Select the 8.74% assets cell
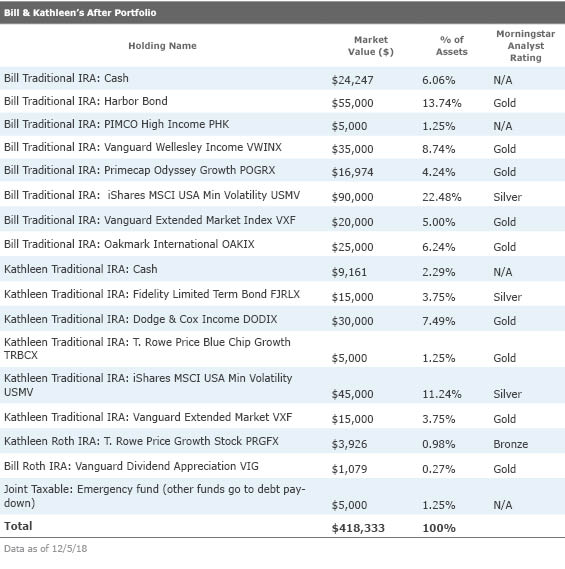 point(438,149)
